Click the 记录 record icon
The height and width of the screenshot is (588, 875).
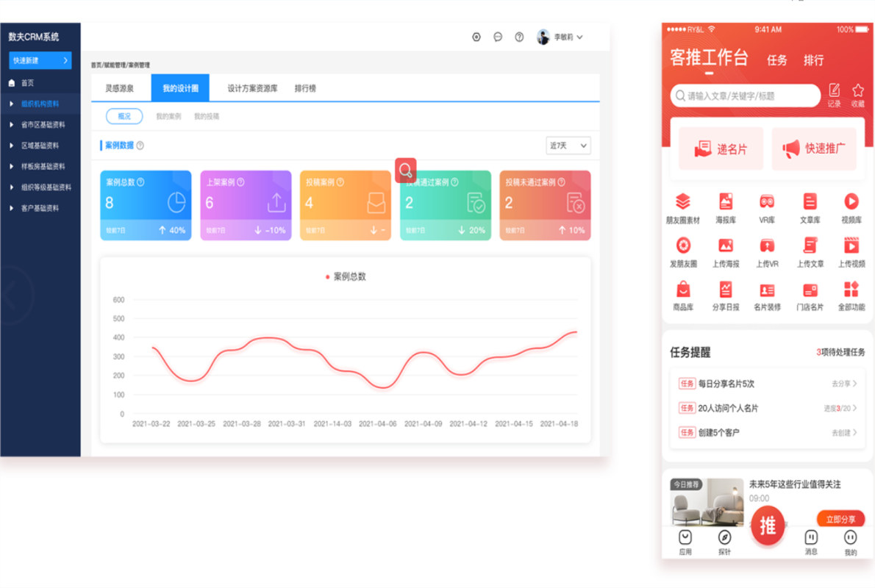point(834,91)
